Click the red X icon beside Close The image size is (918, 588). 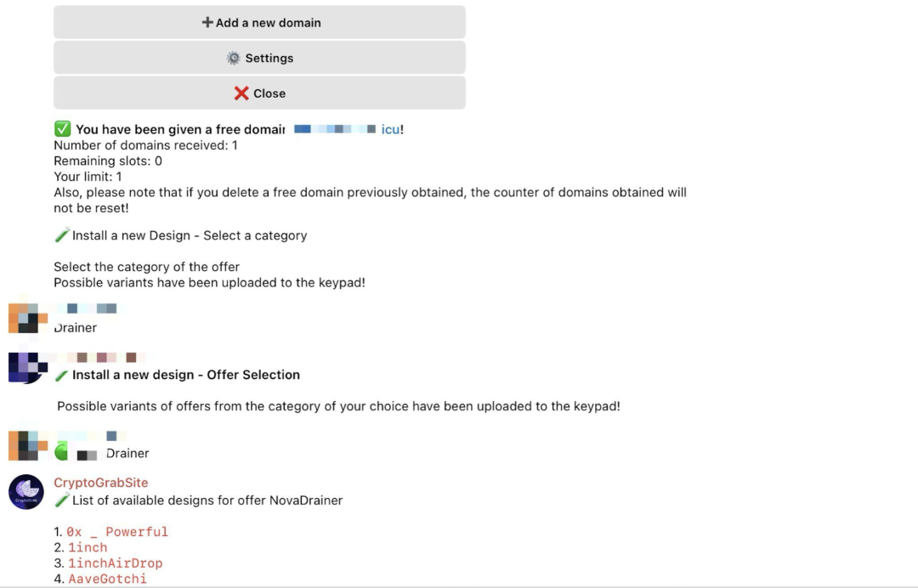point(241,93)
